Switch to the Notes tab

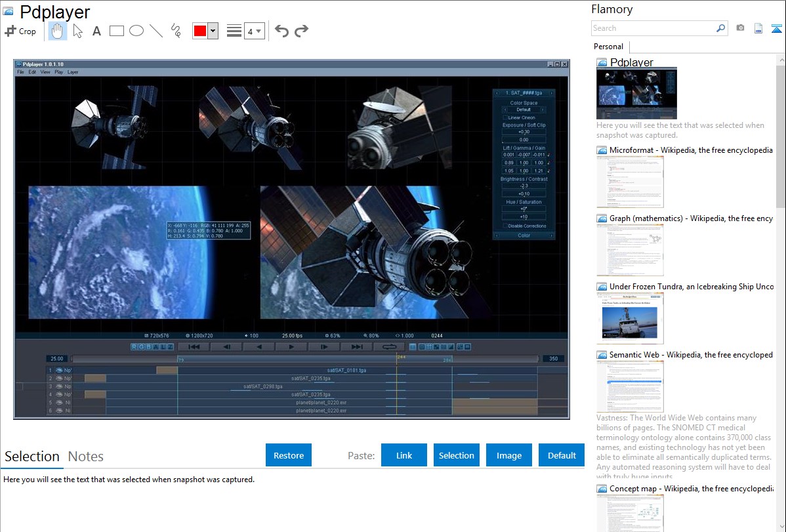click(86, 457)
